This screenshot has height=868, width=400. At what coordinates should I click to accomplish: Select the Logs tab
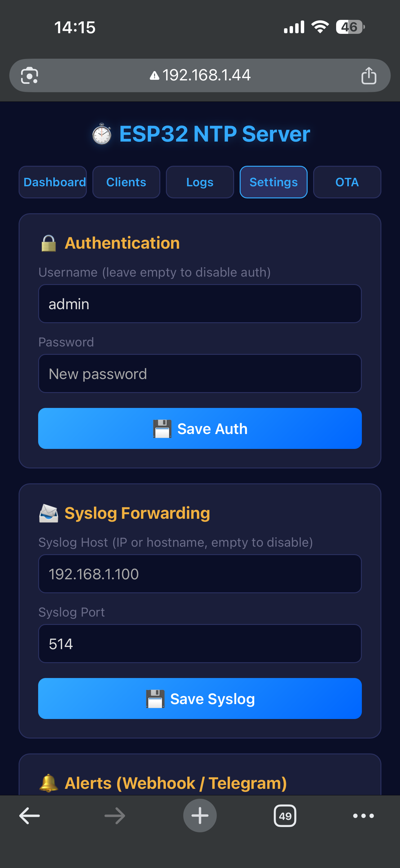pyautogui.click(x=200, y=182)
